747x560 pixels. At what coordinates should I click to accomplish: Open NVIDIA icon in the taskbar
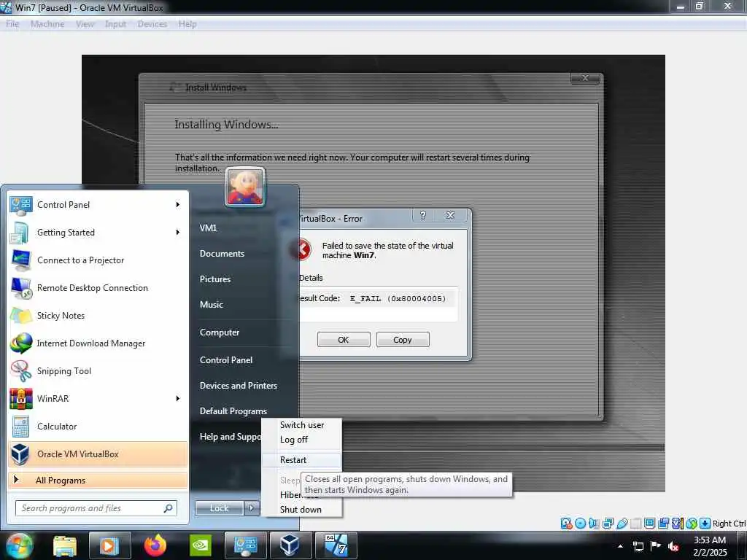(x=201, y=545)
